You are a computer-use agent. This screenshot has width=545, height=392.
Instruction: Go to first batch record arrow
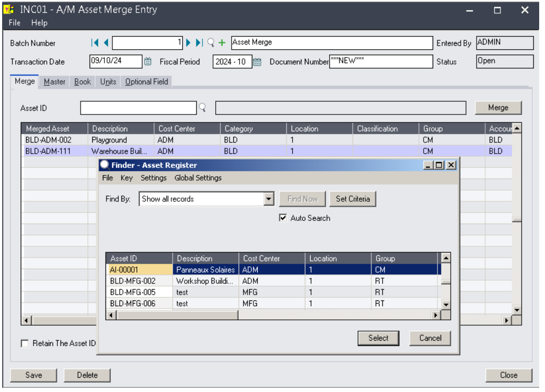(95, 43)
